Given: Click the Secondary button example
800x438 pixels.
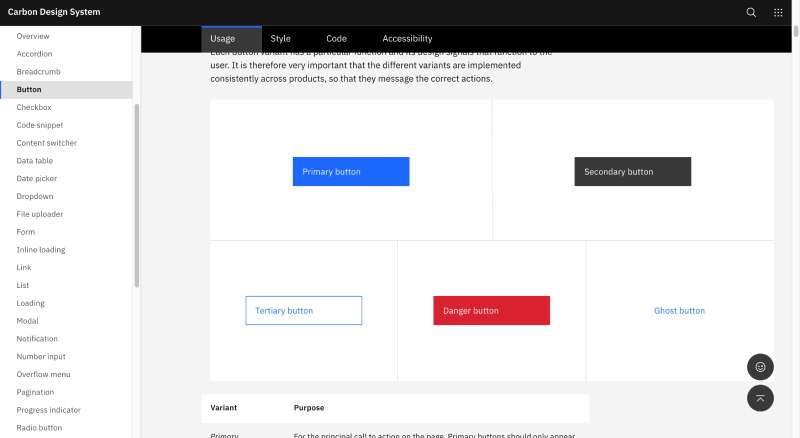Looking at the screenshot, I should coord(633,172).
